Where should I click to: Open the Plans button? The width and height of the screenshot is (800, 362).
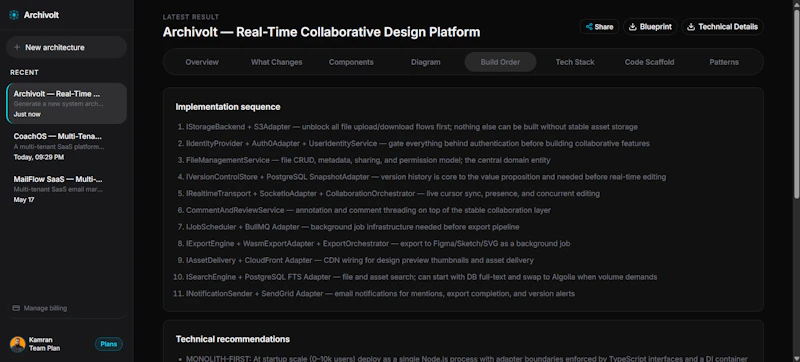(x=109, y=344)
